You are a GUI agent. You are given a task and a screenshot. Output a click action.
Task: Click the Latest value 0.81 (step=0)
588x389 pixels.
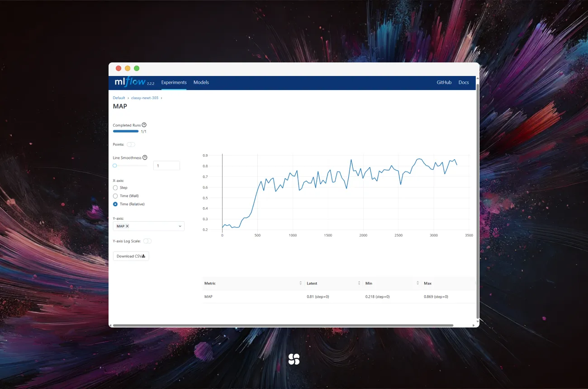click(x=318, y=297)
